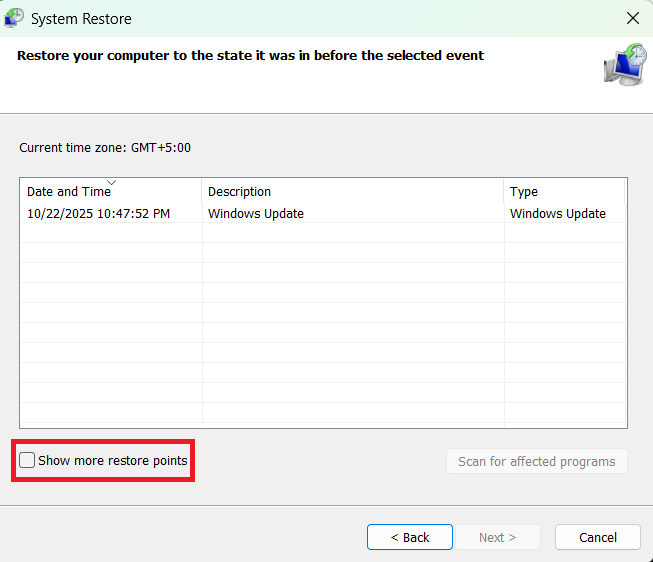Cancel the System Restore wizard
Viewport: 653px width, 562px height.
point(598,537)
